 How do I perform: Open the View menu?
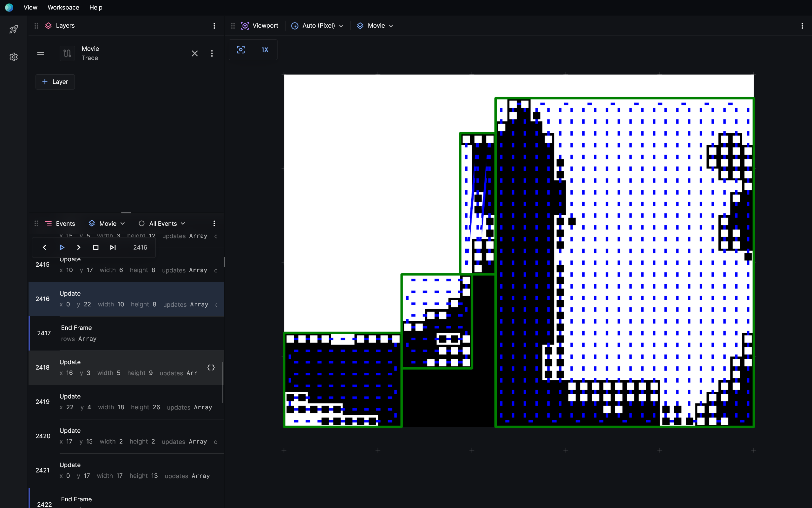pyautogui.click(x=30, y=7)
